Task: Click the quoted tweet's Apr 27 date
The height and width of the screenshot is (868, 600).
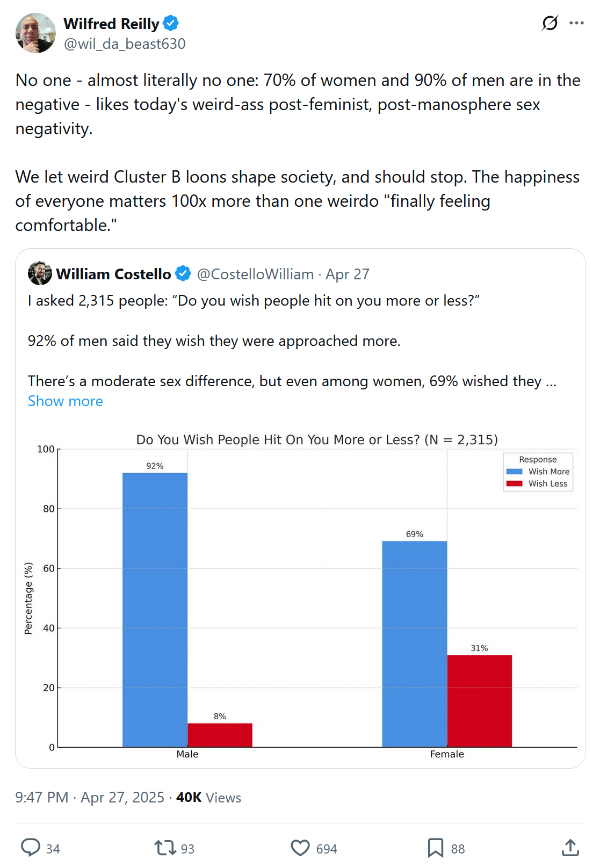Action: click(348, 274)
